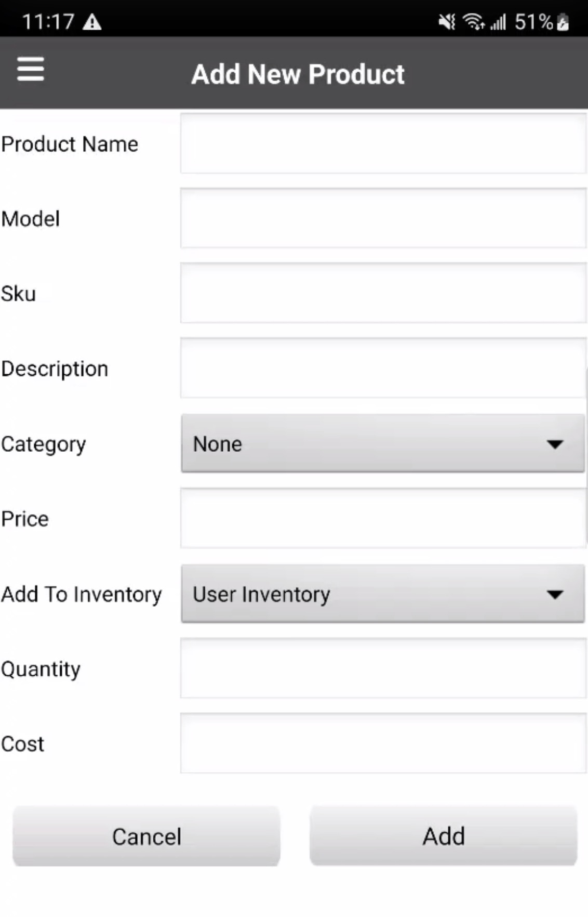Tap into the Sku input box

[383, 293]
